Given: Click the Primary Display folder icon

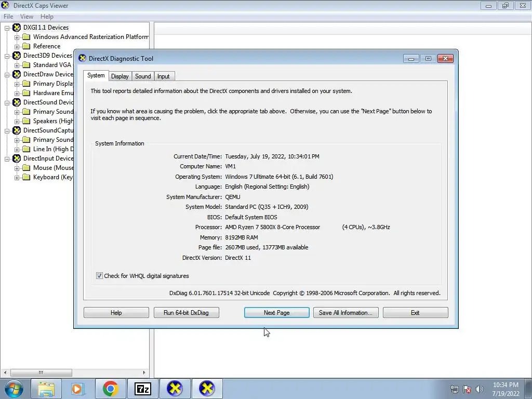Looking at the screenshot, I should [x=26, y=84].
